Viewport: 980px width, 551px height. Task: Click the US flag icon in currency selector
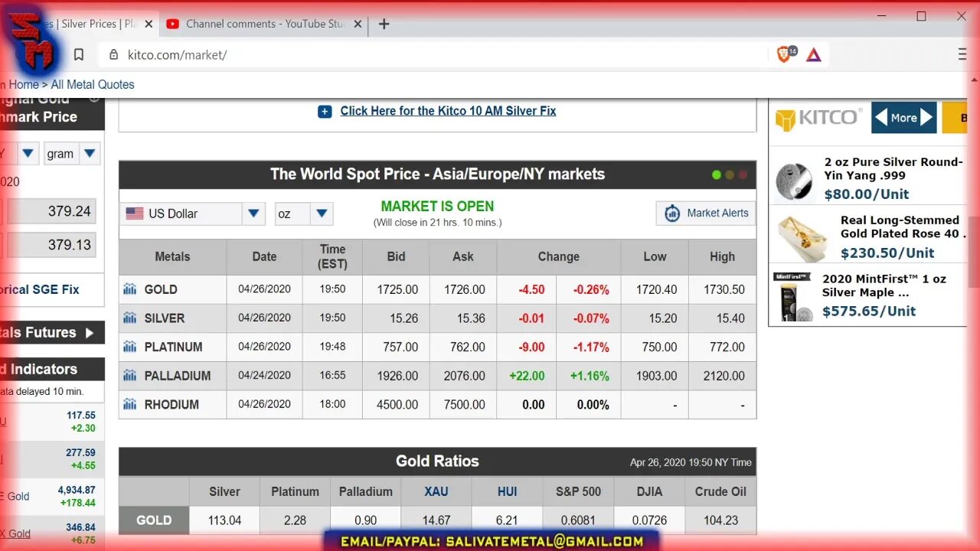(x=135, y=214)
